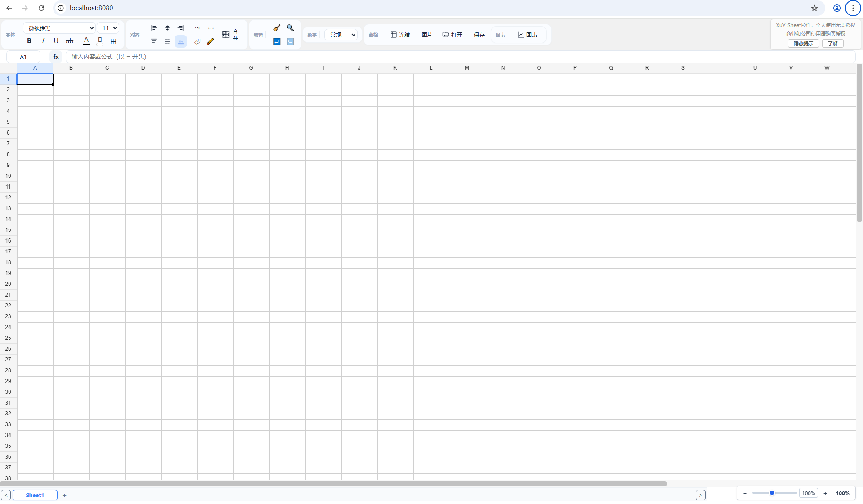Open the three-dots more alignment options
This screenshot has width=863, height=504.
[x=211, y=28]
